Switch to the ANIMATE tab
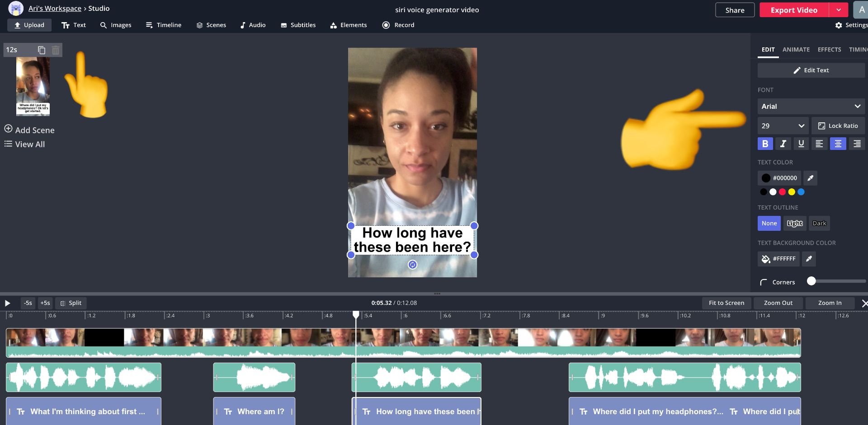This screenshot has width=868, height=425. (x=796, y=50)
